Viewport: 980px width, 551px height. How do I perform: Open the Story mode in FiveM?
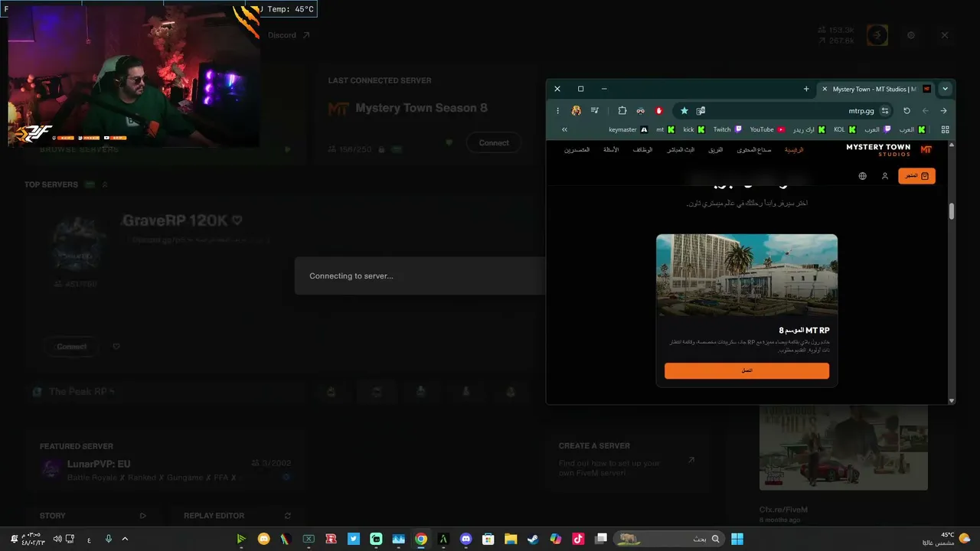pyautogui.click(x=93, y=516)
